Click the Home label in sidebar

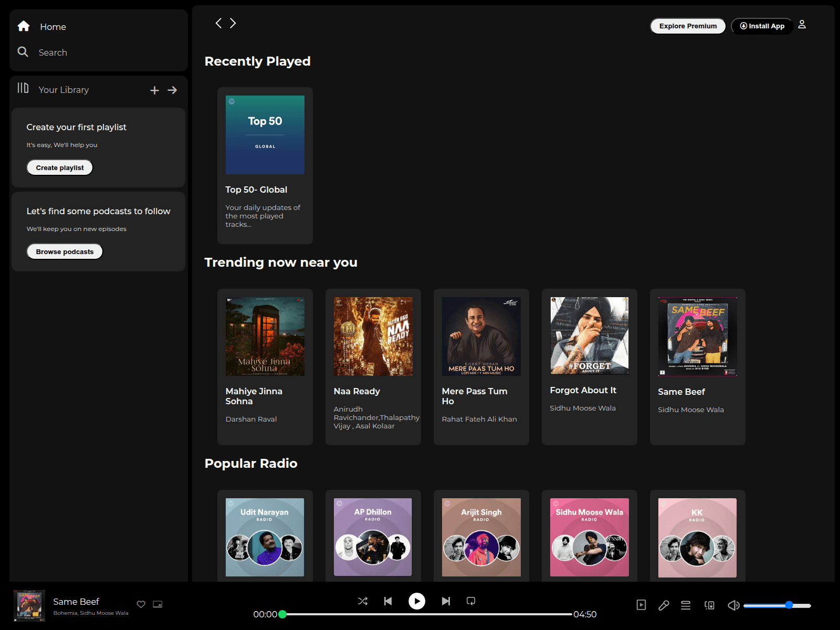53,27
